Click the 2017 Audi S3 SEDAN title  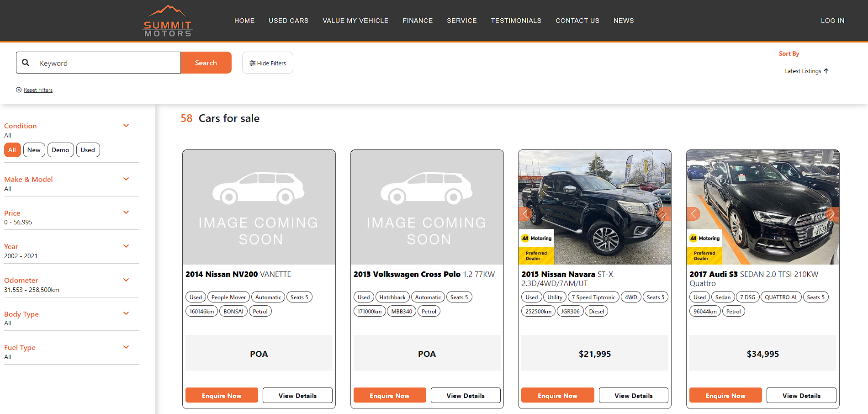[x=754, y=278]
